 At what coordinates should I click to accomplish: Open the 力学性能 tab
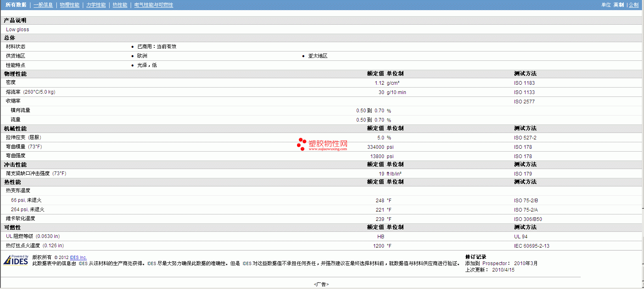96,5
